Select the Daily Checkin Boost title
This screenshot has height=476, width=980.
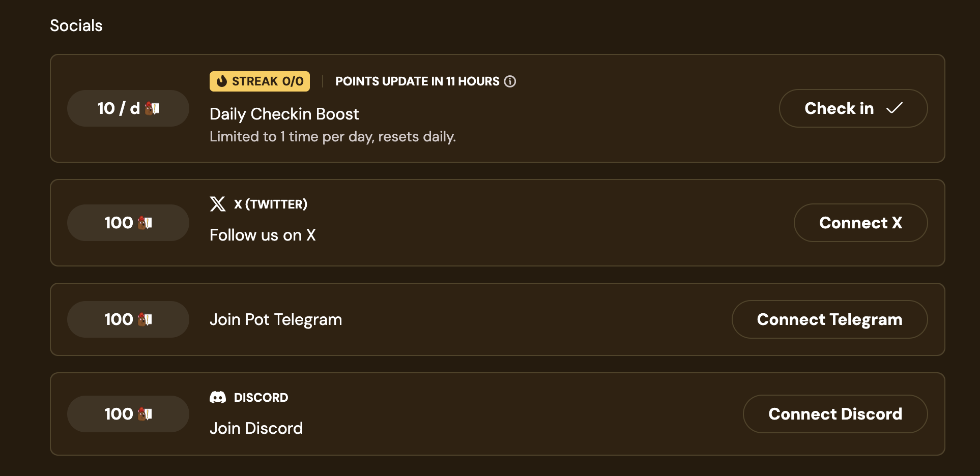284,114
